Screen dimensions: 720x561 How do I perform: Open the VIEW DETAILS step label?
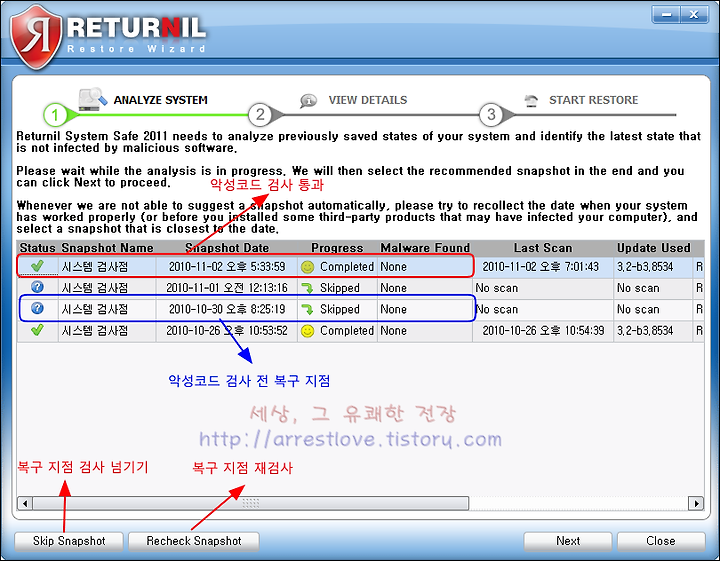(x=367, y=100)
